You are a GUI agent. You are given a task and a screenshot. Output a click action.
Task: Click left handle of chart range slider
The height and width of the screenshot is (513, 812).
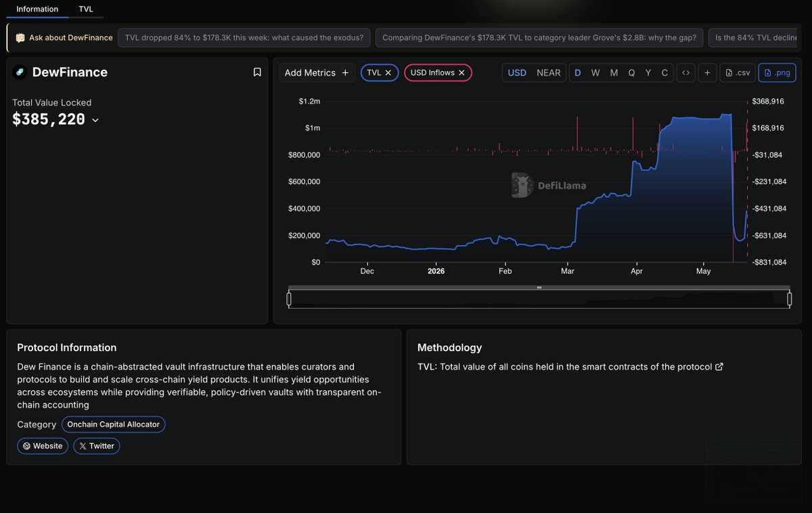(289, 299)
